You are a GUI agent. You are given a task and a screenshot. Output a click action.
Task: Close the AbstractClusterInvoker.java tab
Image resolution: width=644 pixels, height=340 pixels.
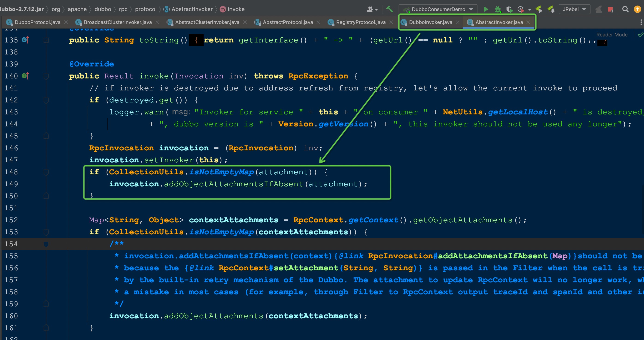click(x=245, y=22)
